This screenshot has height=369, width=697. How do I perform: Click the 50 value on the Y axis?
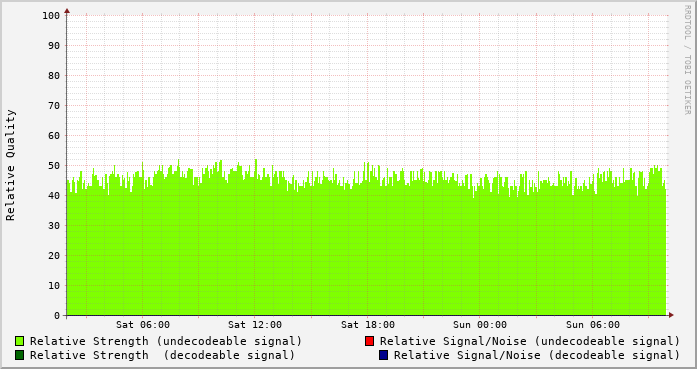point(54,166)
